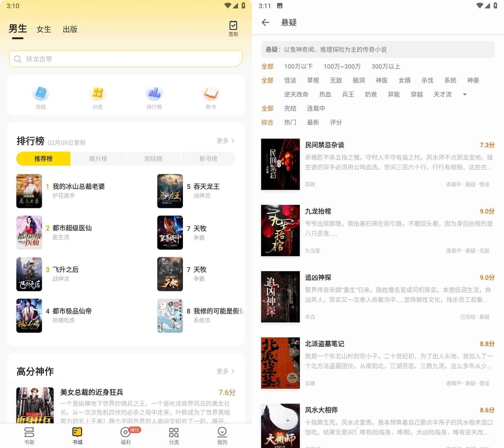Go to 书架 bookshelf in bottom bar

pos(29,436)
